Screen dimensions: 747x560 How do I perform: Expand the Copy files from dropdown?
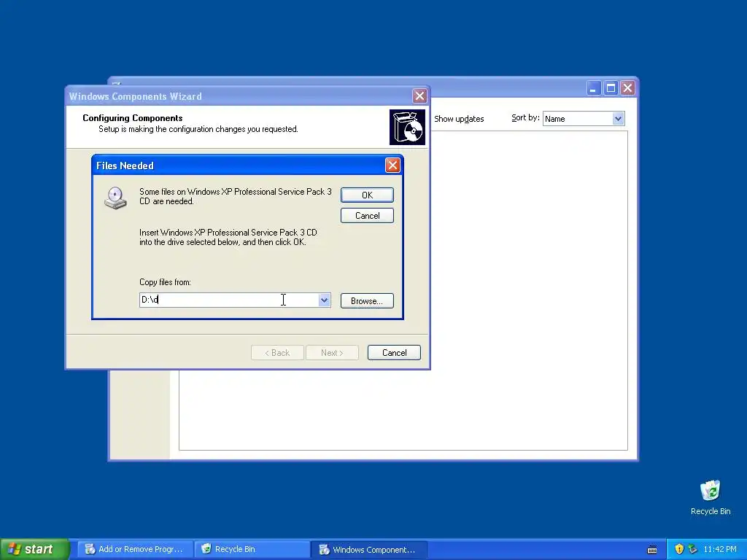324,300
